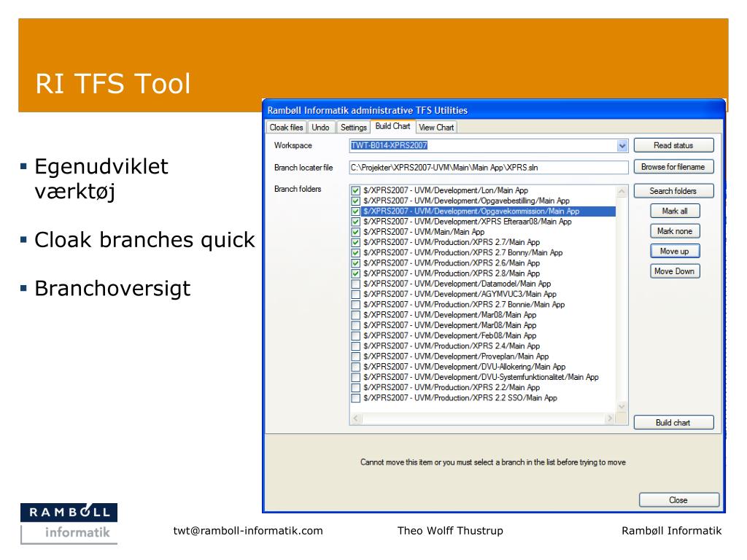Viewport: 747px width, 560px height.
Task: Click branch list horizontal scroll right arrow
Action: coord(610,419)
